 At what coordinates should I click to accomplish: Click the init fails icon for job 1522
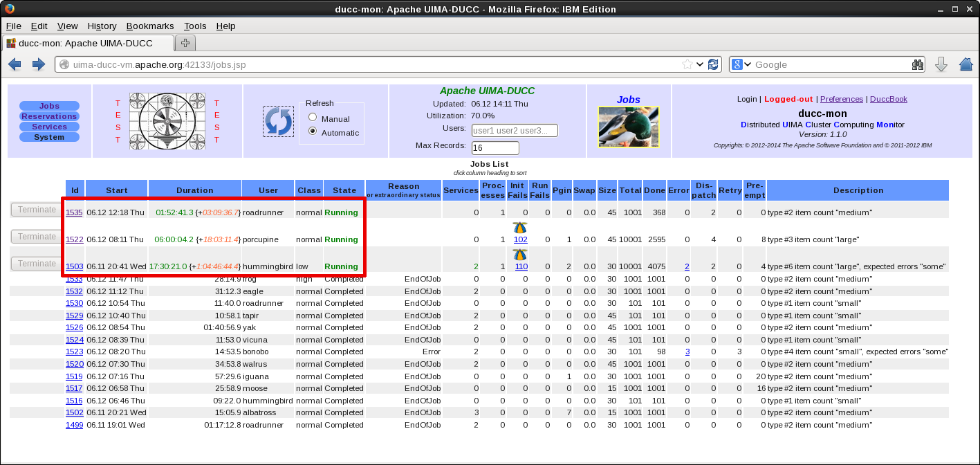520,228
